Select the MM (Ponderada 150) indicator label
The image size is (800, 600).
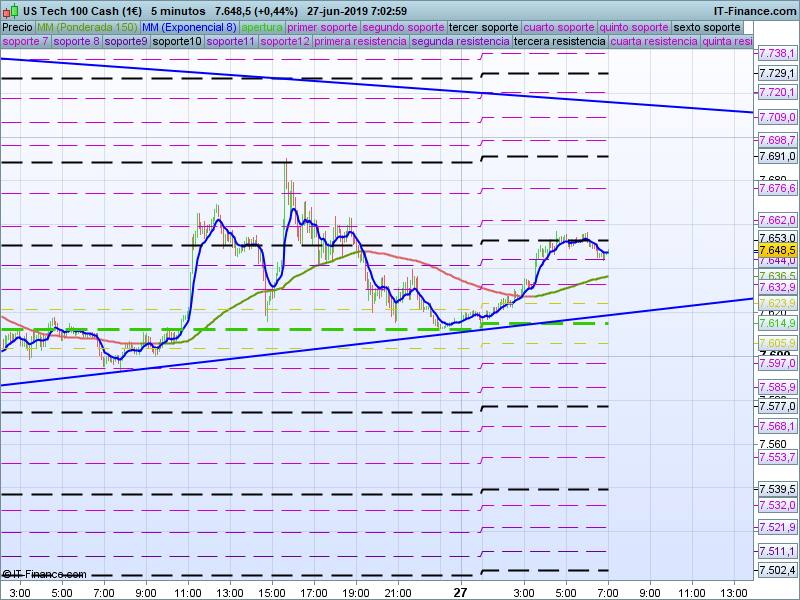click(87, 27)
